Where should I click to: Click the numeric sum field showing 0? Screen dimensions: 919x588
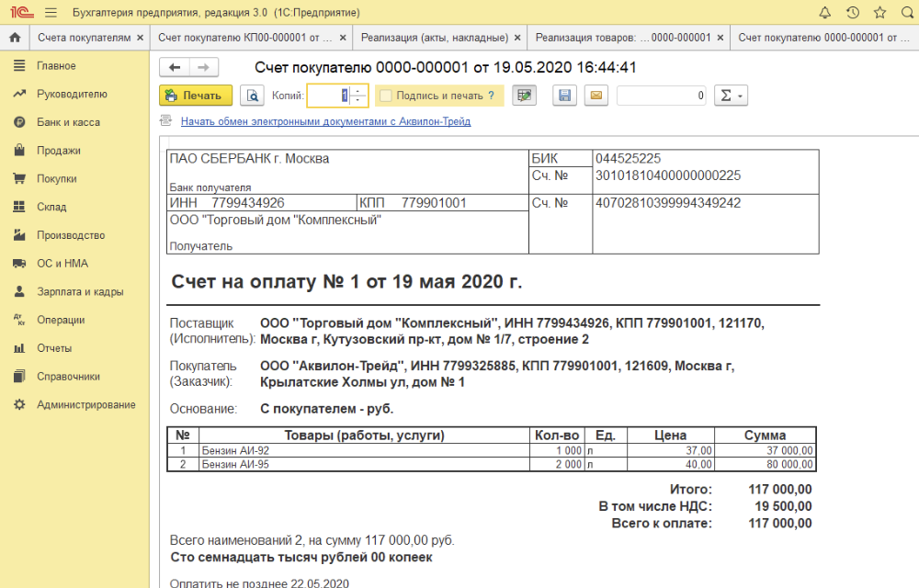click(x=661, y=96)
